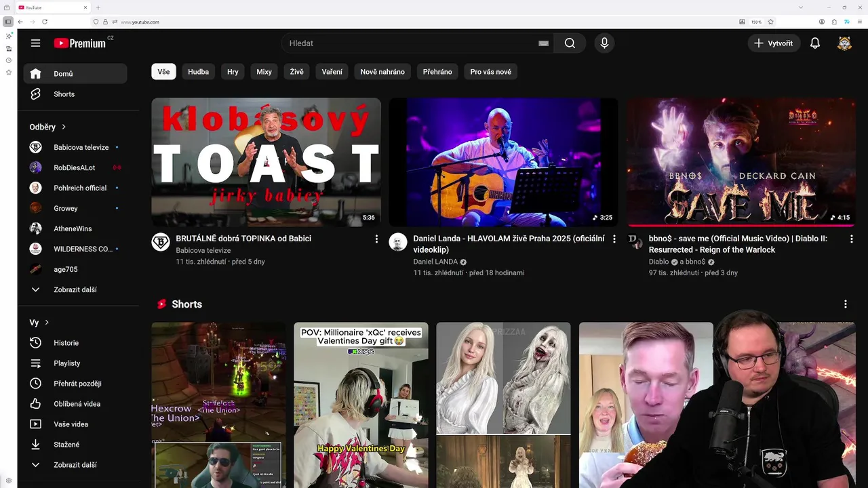Select the Hudba filter chip
This screenshot has height=488, width=868.
[199, 72]
